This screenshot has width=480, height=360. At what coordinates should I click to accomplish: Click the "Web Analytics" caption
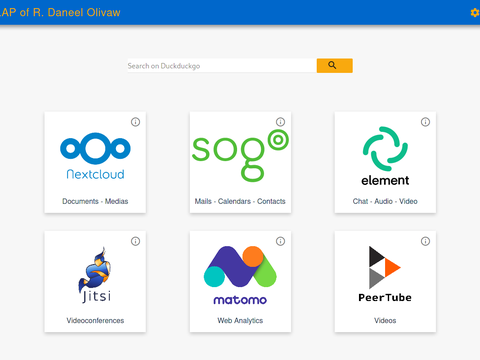point(240,321)
